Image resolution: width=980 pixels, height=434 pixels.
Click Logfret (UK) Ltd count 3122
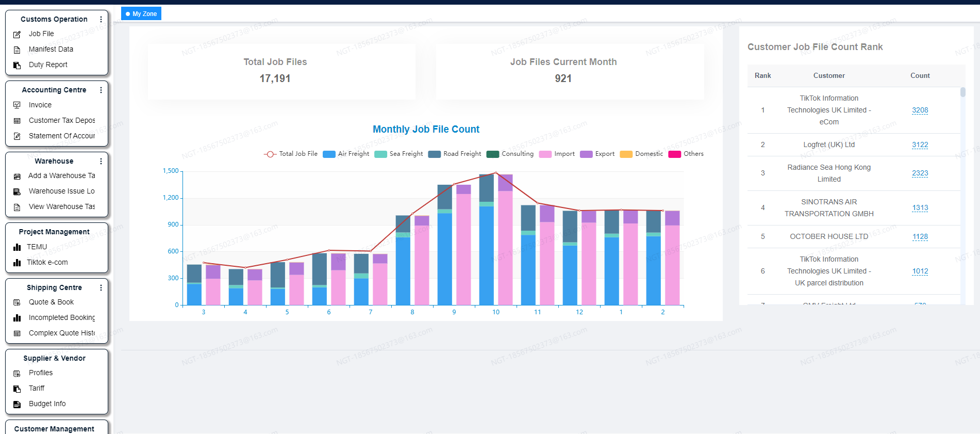pos(920,144)
